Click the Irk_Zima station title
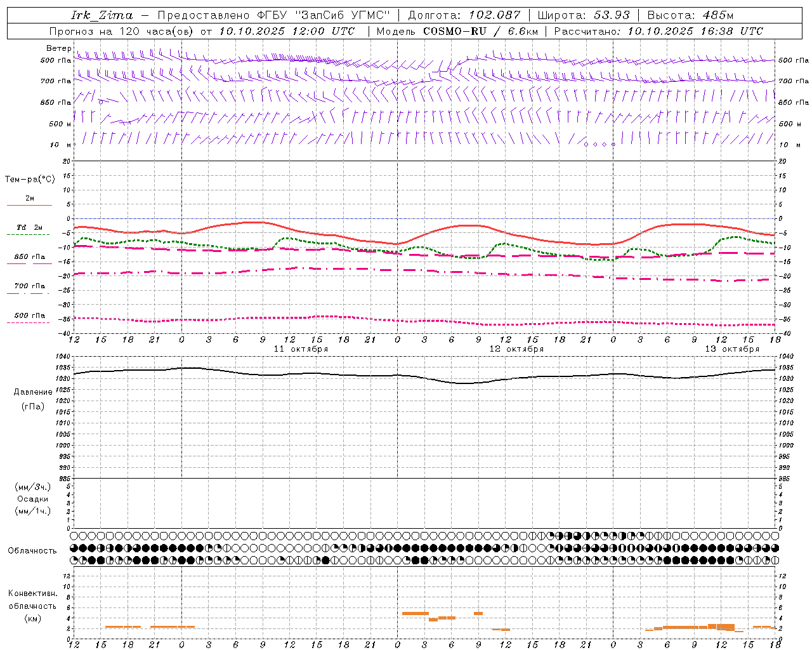 coord(102,15)
